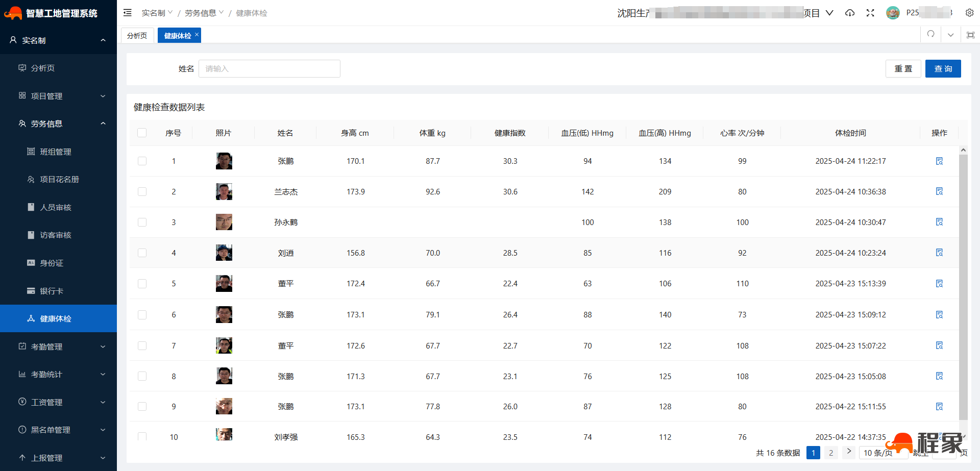Open detail icon for row 5 董平
The width and height of the screenshot is (980, 471).
[x=939, y=284]
